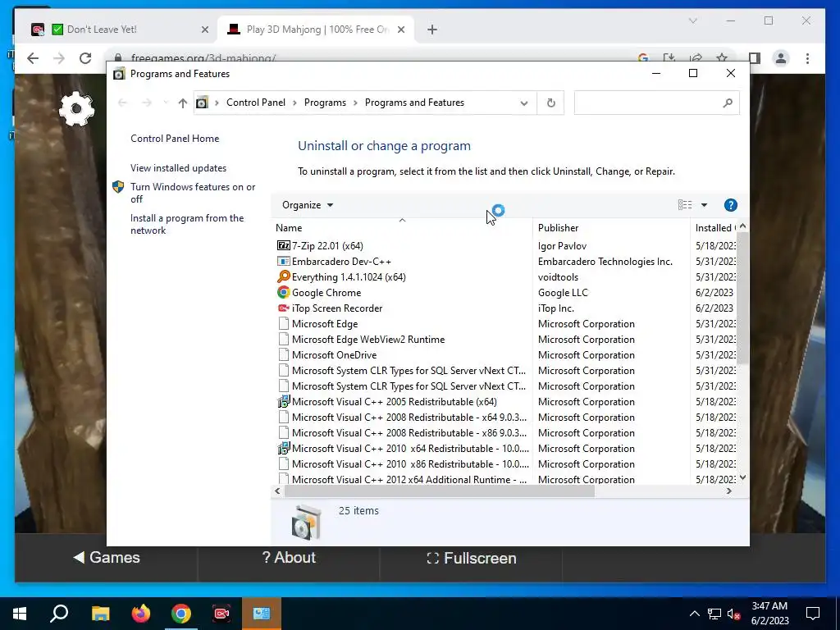Click the Control Panel search field
Screen dimensions: 840x630
point(656,103)
